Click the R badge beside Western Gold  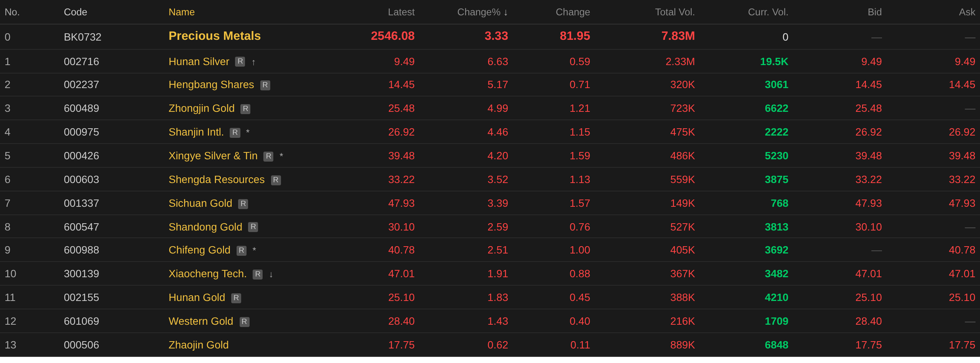[x=244, y=322]
